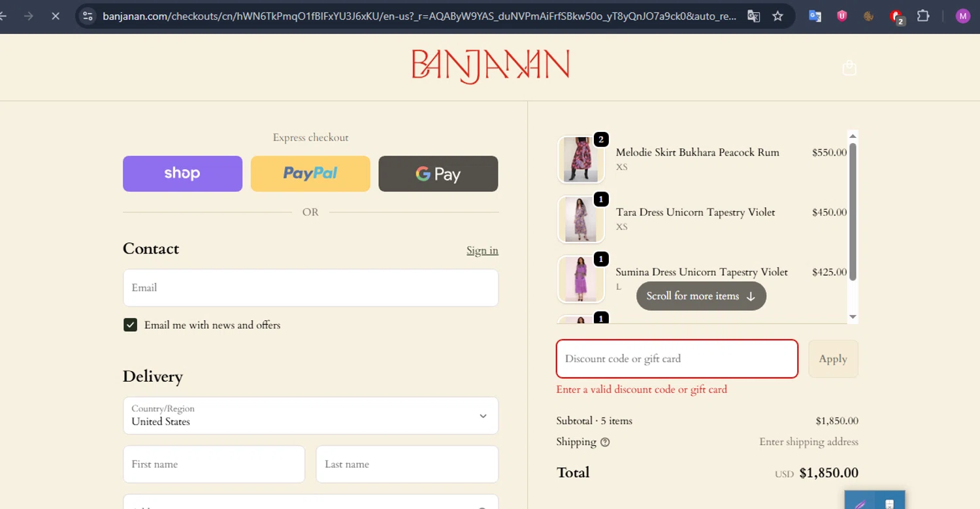Click the Apply discount button
This screenshot has height=509, width=980.
coord(833,359)
